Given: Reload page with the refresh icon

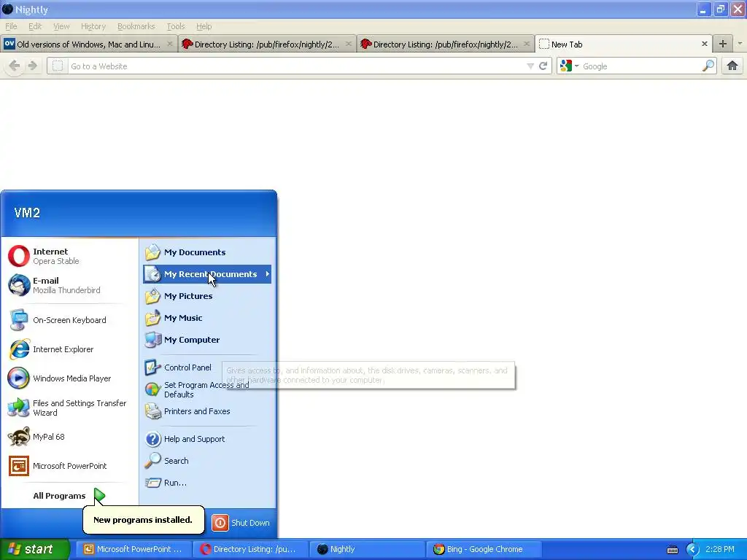Looking at the screenshot, I should pyautogui.click(x=543, y=66).
